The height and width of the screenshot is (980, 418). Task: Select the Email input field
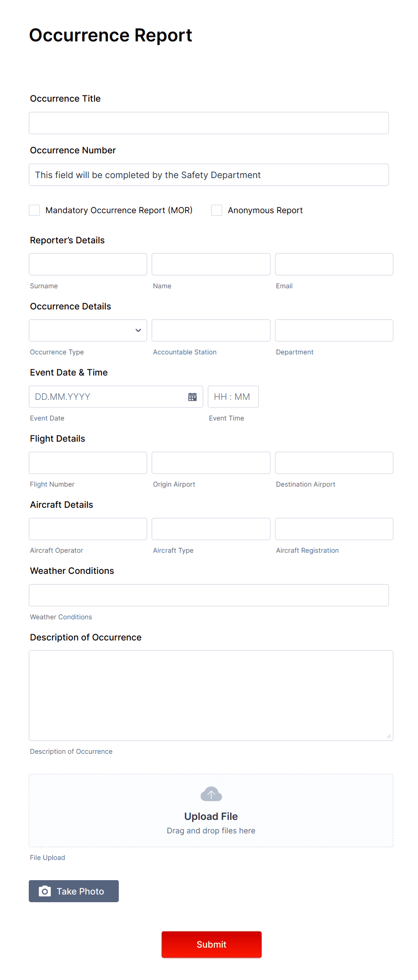(334, 264)
